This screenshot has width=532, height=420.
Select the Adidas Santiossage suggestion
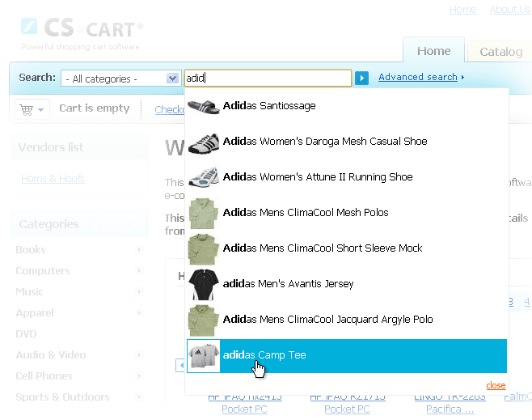347,106
